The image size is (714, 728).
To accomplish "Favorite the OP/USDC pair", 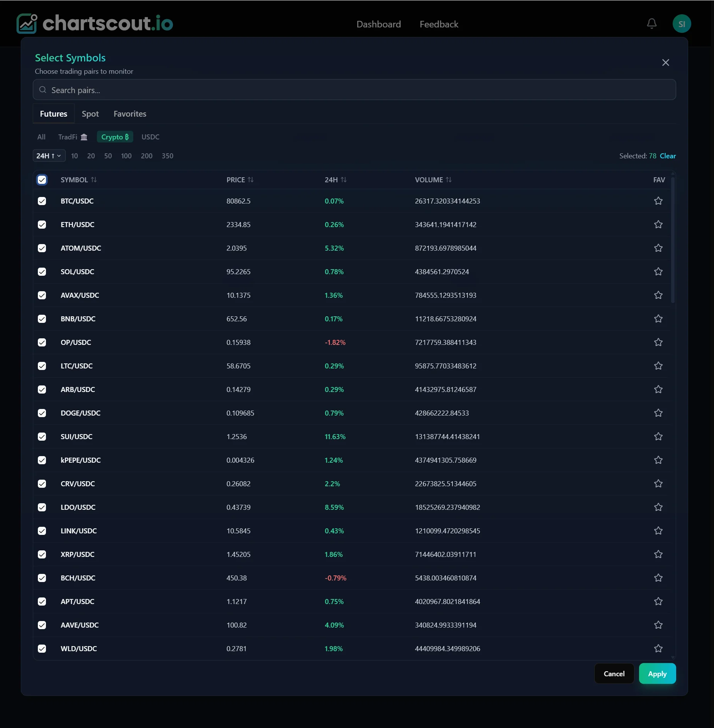I will pos(658,342).
